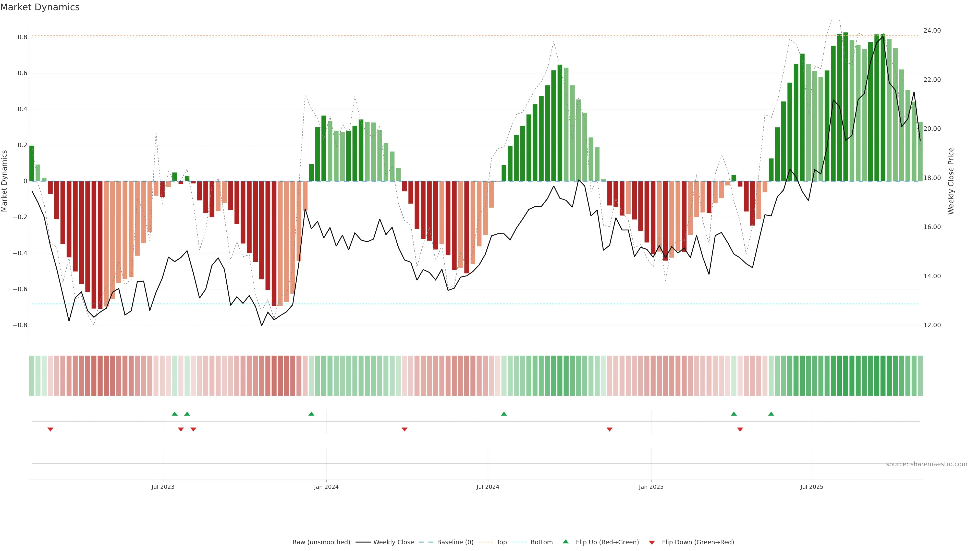Click the last green flip-up marker before Jul 2025

(x=771, y=414)
